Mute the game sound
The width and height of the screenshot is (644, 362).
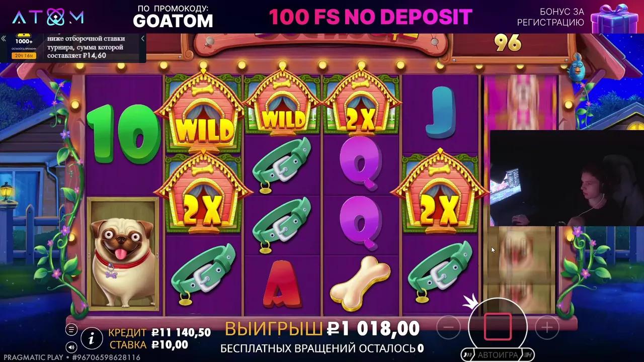click(x=71, y=347)
